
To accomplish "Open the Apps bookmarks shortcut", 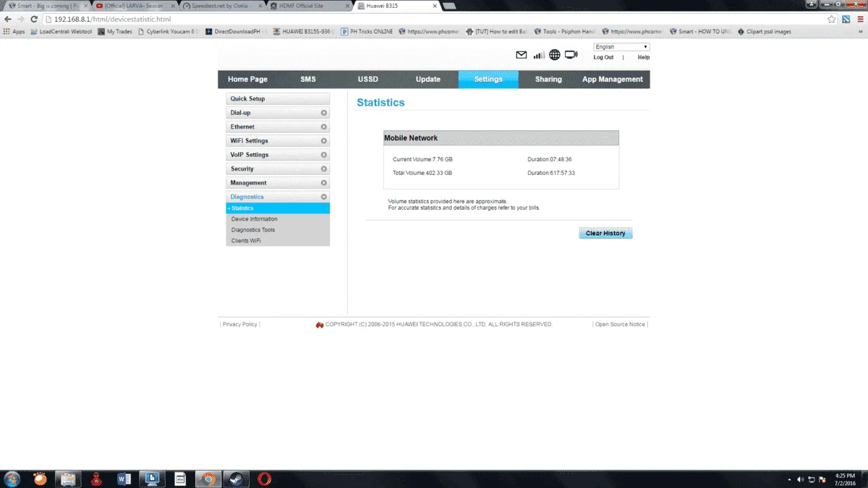I will click(14, 32).
